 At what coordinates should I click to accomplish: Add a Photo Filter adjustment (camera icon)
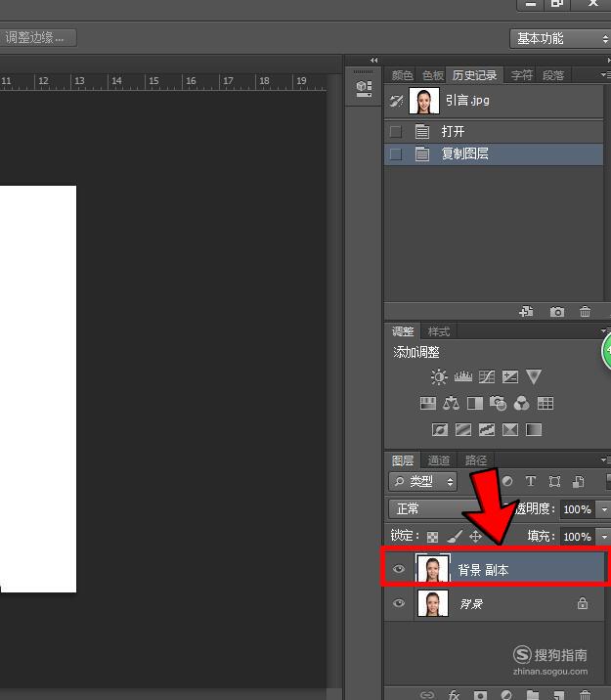point(498,404)
